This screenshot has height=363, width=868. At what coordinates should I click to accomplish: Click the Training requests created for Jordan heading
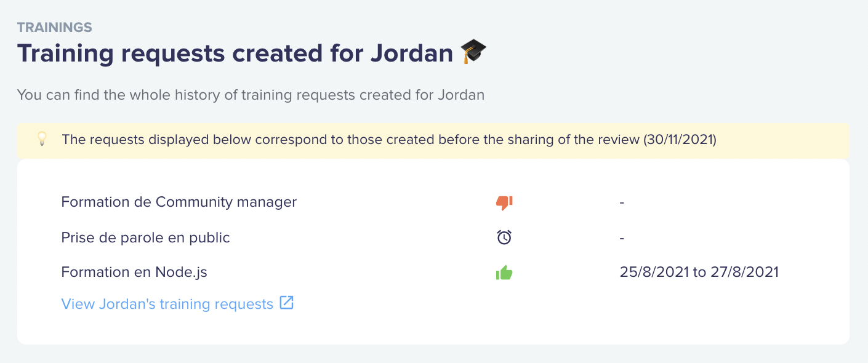tap(235, 54)
